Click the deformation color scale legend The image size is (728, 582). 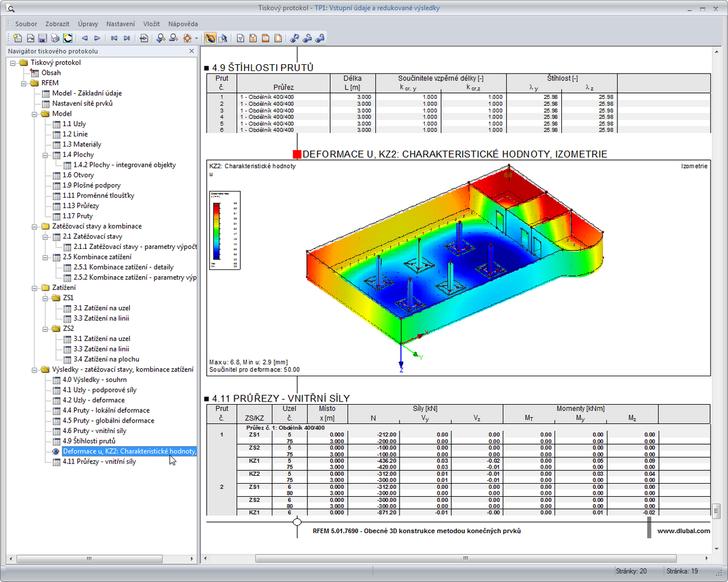[x=225, y=230]
